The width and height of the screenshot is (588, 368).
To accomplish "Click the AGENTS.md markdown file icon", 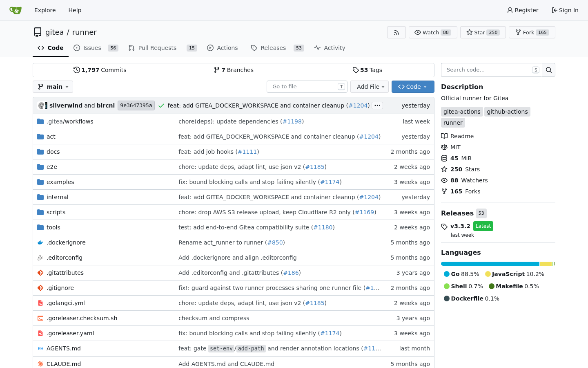I will [40, 348].
